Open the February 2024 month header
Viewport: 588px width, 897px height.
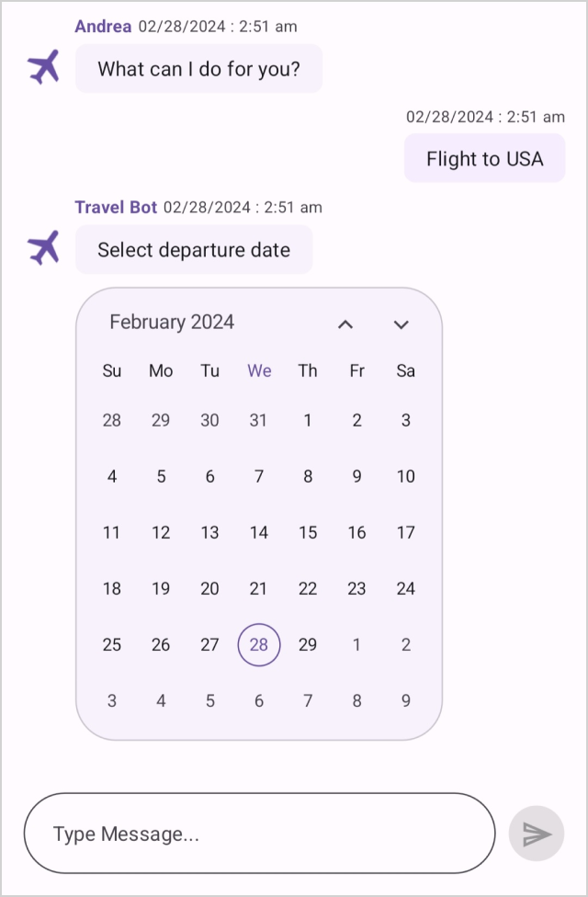pos(171,323)
